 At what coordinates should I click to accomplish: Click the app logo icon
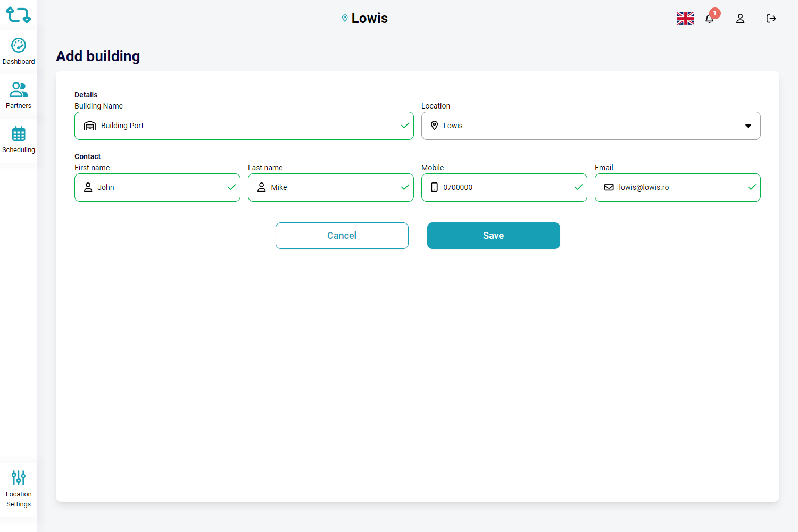(18, 15)
